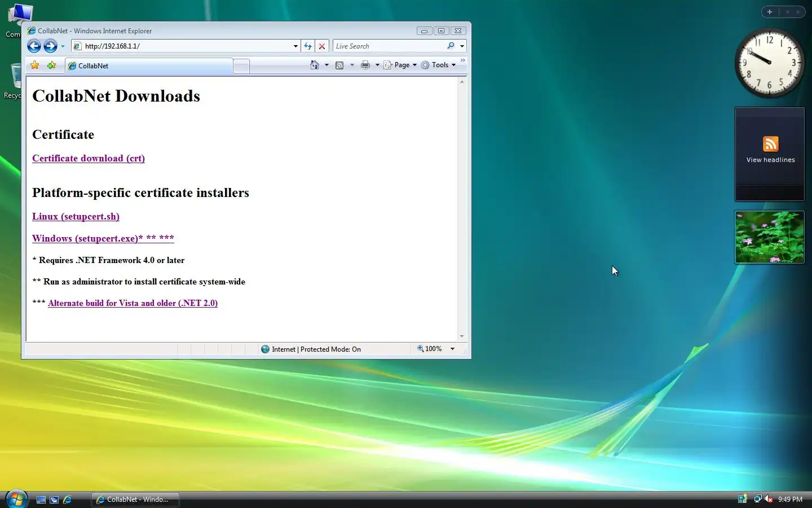
Task: Expand the Feeds dropdown arrow
Action: [x=352, y=65]
